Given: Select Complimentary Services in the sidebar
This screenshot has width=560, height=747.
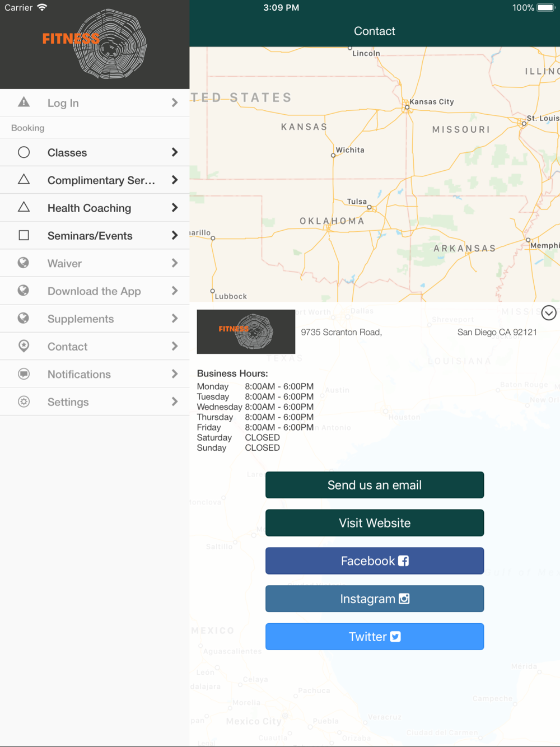Looking at the screenshot, I should [x=95, y=180].
